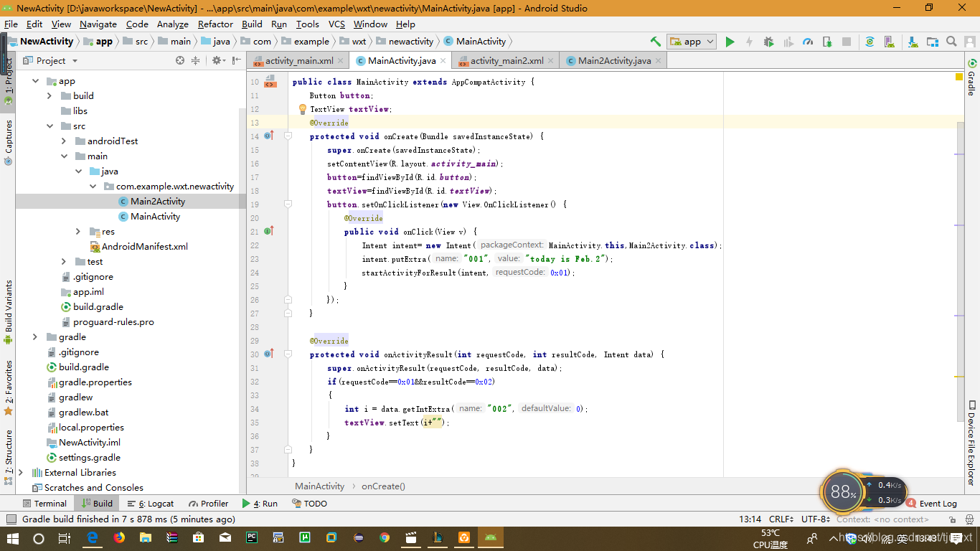Image resolution: width=980 pixels, height=551 pixels.
Task: Toggle the 2: Favorites side panel
Action: click(x=9, y=388)
